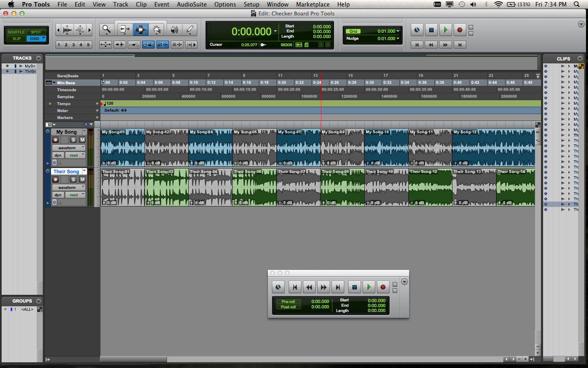Select the Grabber hand tool
Viewport: 588px width, 368px height.
(157, 29)
